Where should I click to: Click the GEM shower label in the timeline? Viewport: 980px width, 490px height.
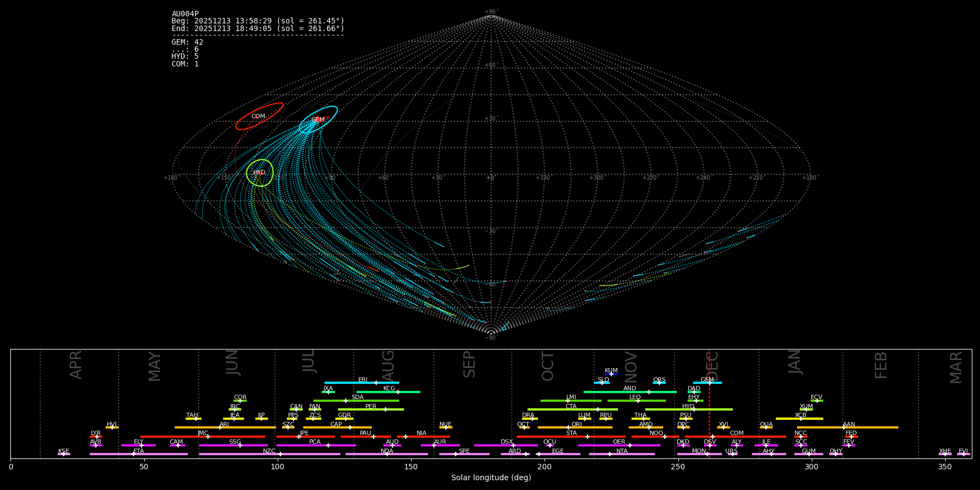coord(707,380)
